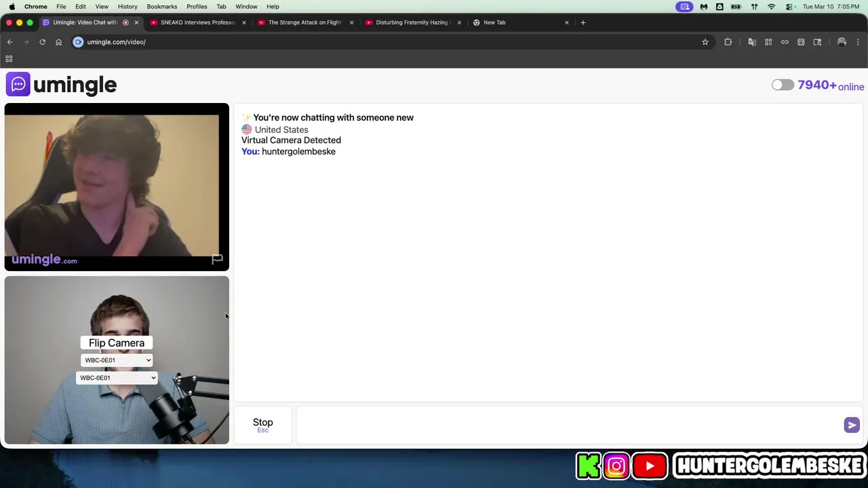
Task: Open macOS Control Center icon
Action: point(789,7)
